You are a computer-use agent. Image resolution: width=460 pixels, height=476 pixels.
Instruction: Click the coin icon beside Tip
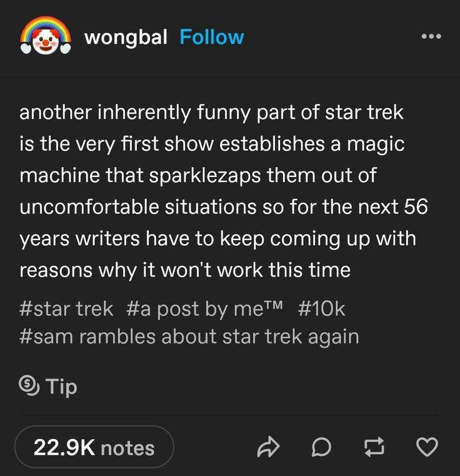point(29,385)
